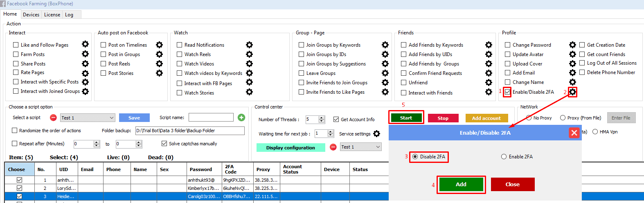644x203 pixels.
Task: Open settings gear for Enable/Disable 2FA
Action: [x=573, y=92]
